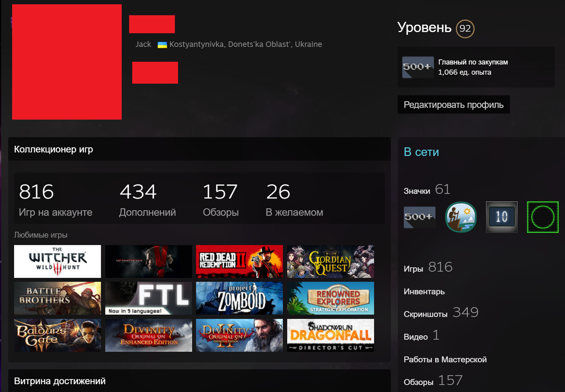Open Battle Brothers game tile
The height and width of the screenshot is (392, 565).
click(x=58, y=298)
